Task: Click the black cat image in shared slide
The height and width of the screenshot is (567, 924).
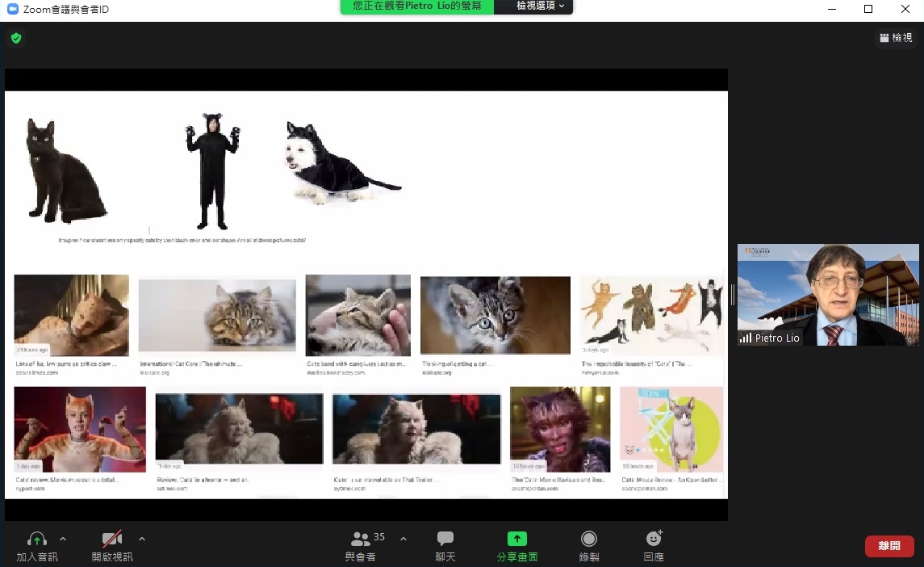Action: coord(65,170)
